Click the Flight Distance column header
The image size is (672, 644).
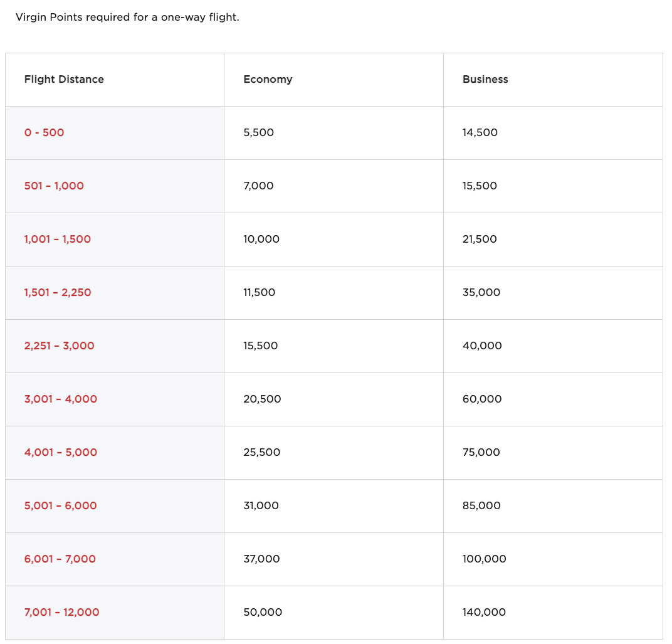[x=64, y=80]
